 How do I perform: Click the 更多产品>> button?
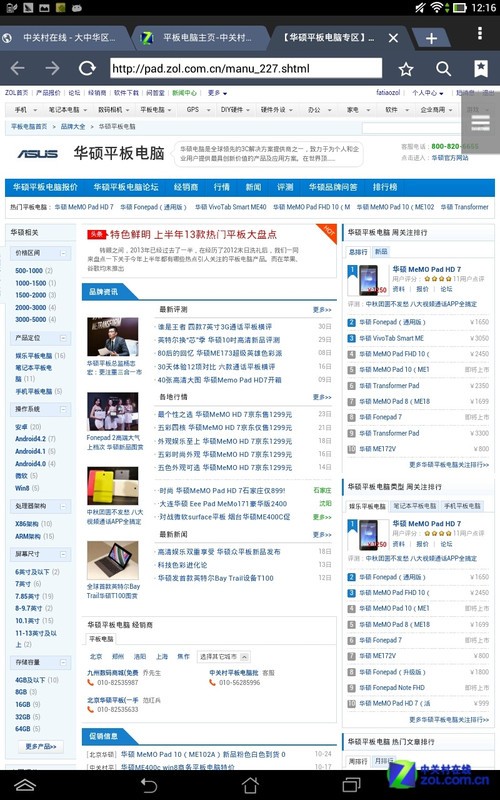pyautogui.click(x=41, y=746)
